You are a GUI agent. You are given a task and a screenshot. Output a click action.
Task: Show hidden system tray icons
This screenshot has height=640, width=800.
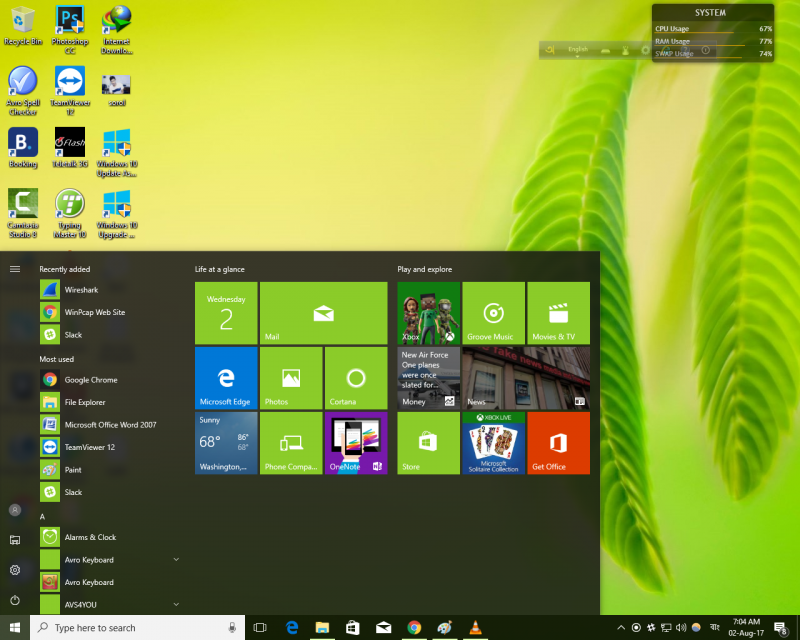pos(620,628)
